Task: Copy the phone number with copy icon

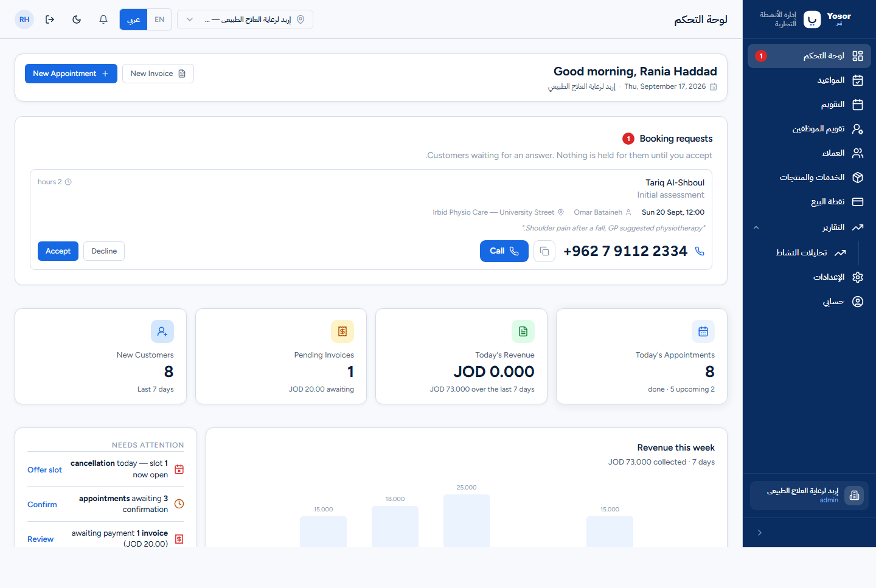Action: (x=544, y=251)
